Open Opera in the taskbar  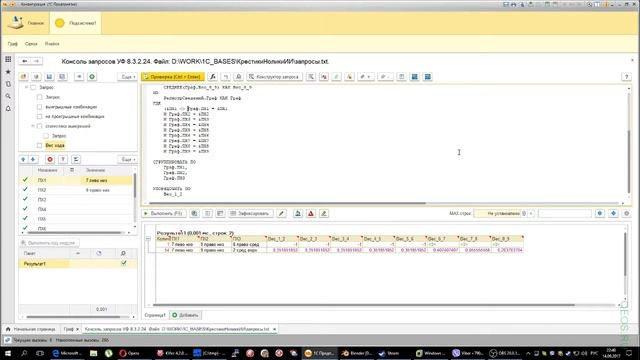(x=129, y=353)
